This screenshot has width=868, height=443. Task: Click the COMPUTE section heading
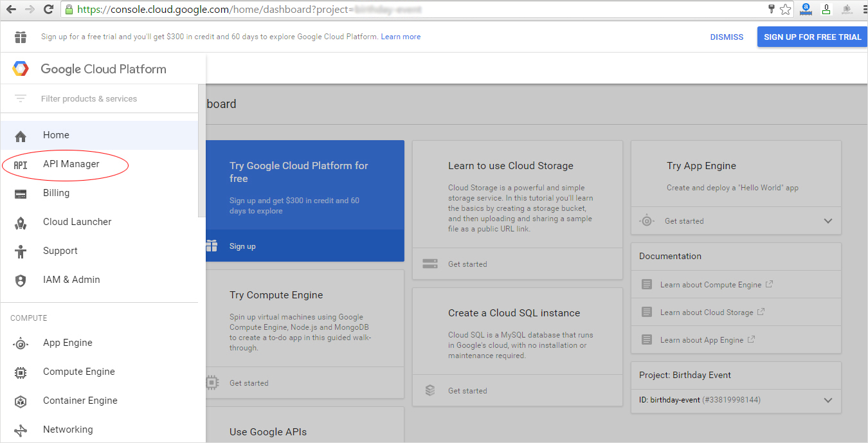pyautogui.click(x=29, y=318)
